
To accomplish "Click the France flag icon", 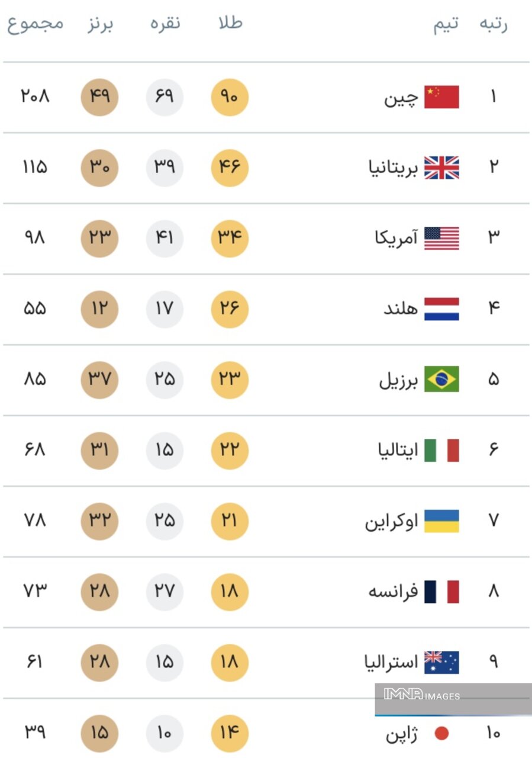I will click(441, 592).
